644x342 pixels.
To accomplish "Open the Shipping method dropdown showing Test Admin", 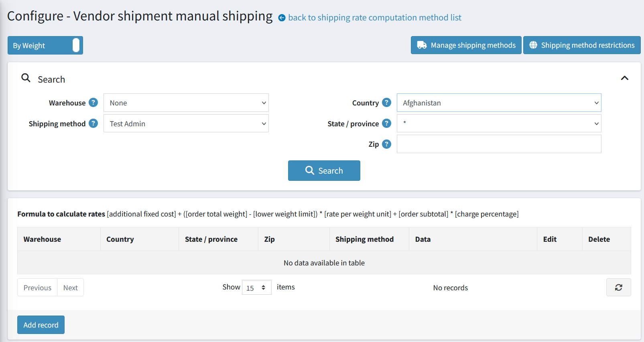I will click(186, 123).
